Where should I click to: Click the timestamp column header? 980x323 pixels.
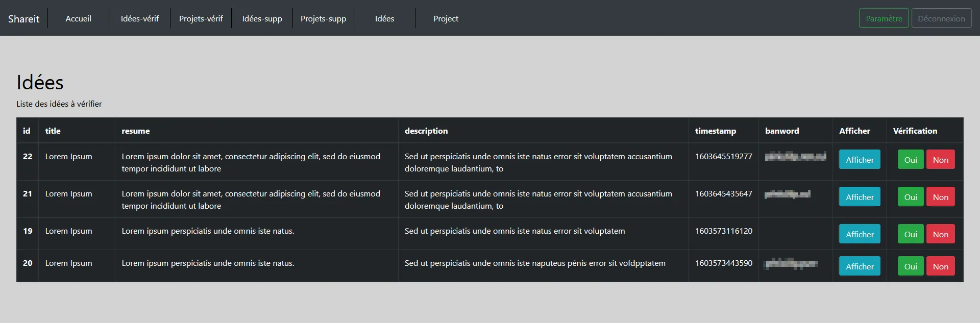[715, 131]
